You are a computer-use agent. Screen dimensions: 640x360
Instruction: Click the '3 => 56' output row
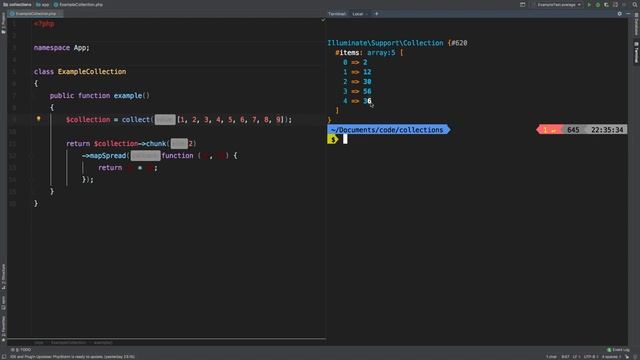(357, 91)
